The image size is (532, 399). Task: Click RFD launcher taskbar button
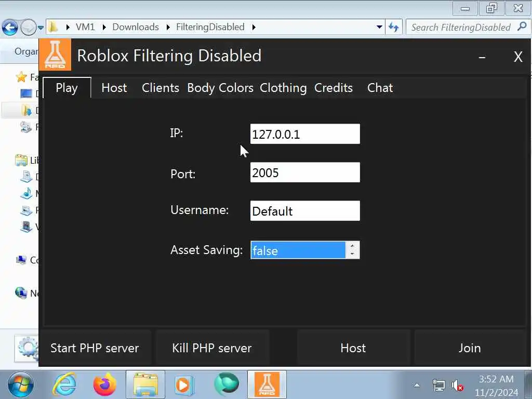coord(267,385)
